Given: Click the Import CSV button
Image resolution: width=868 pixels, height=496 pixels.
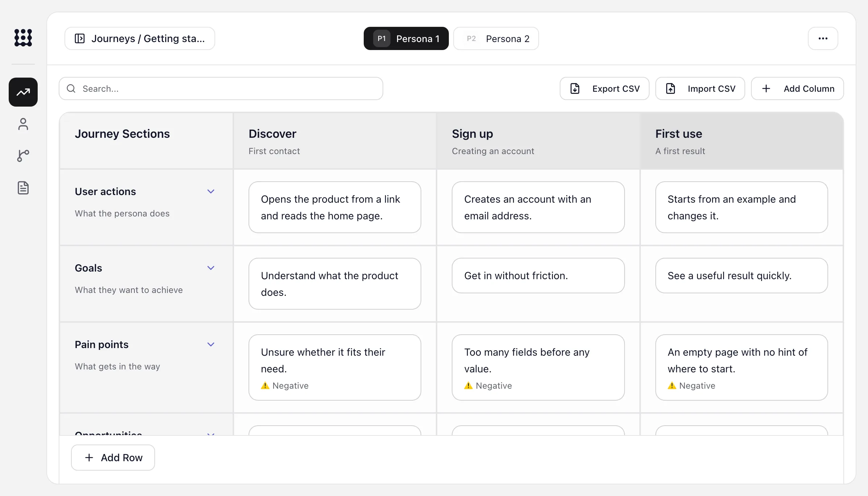Looking at the screenshot, I should (x=700, y=88).
